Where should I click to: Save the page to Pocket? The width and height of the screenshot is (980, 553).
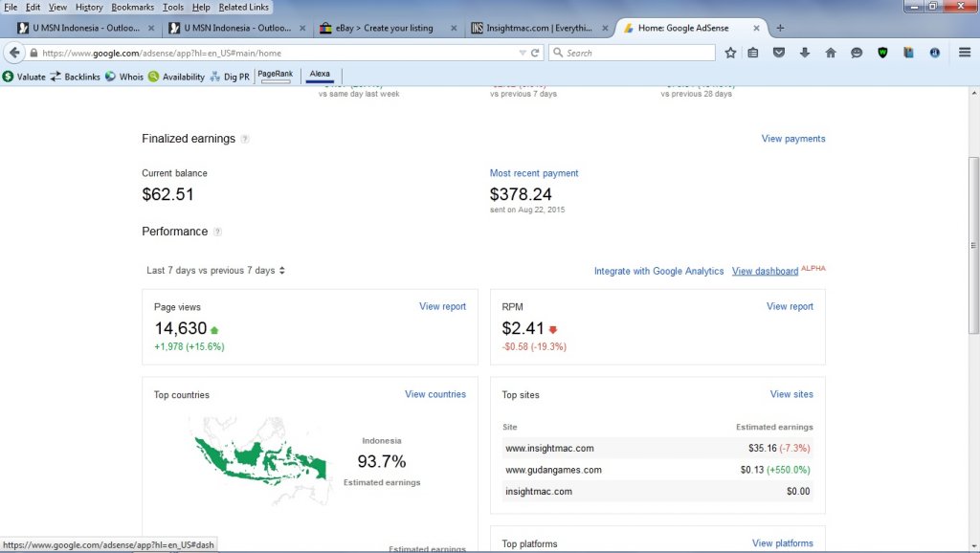[779, 53]
